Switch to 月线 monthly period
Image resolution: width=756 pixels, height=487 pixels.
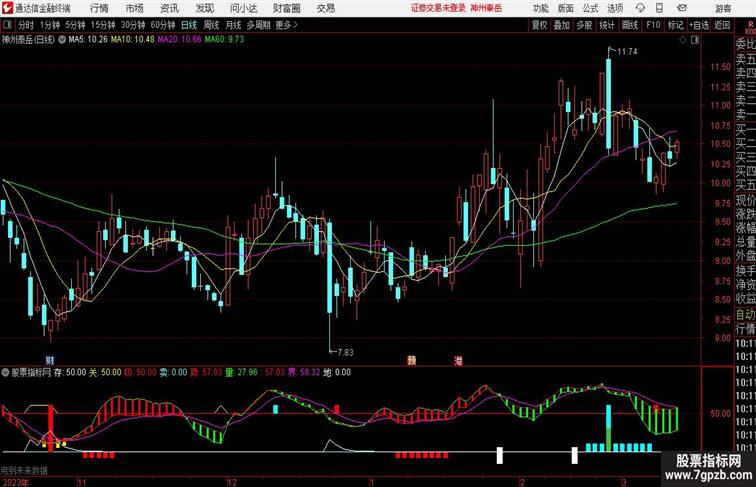(x=233, y=25)
